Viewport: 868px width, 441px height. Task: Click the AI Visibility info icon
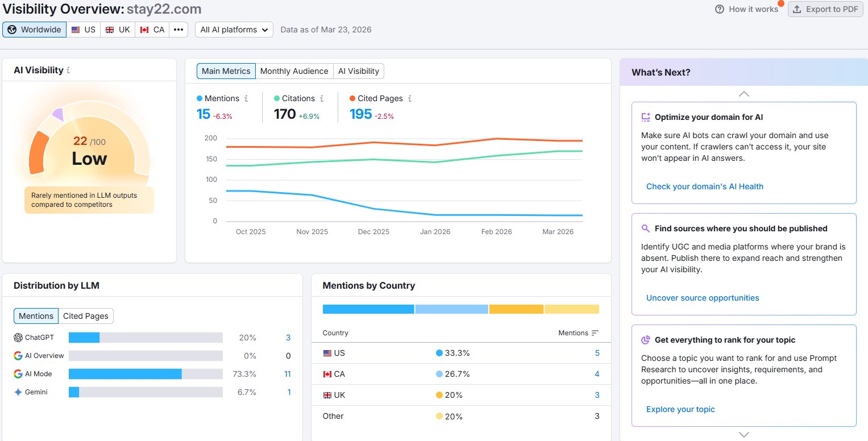pyautogui.click(x=68, y=70)
